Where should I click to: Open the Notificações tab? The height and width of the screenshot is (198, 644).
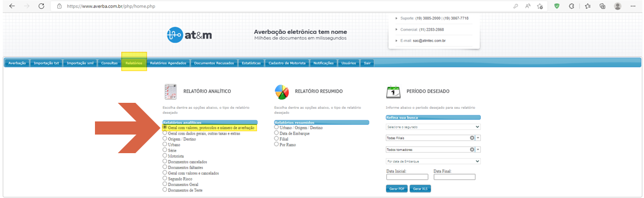tap(324, 63)
